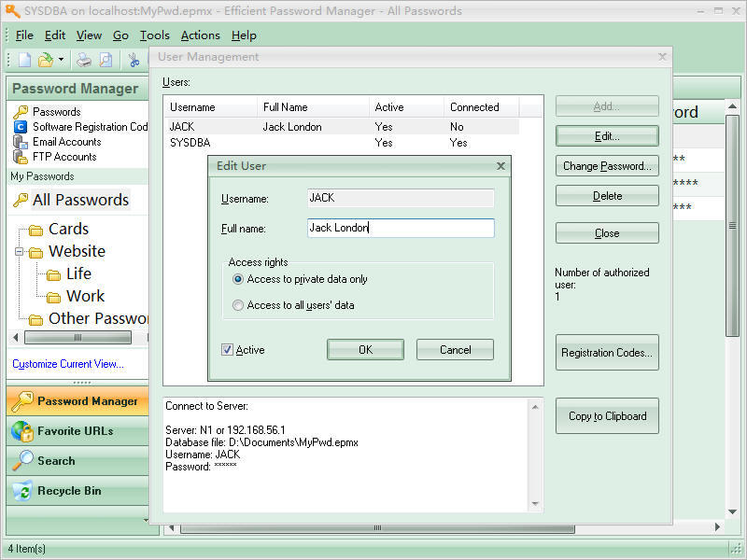747x560 pixels.
Task: Open the Tools menu
Action: pos(155,35)
